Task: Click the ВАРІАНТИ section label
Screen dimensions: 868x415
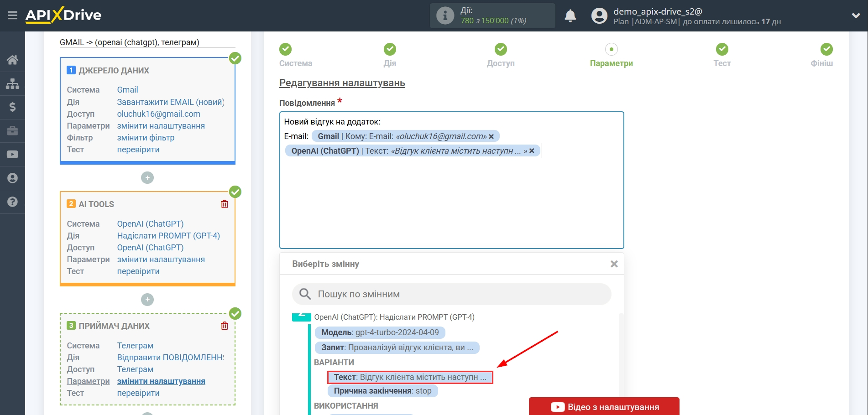Action: point(334,363)
